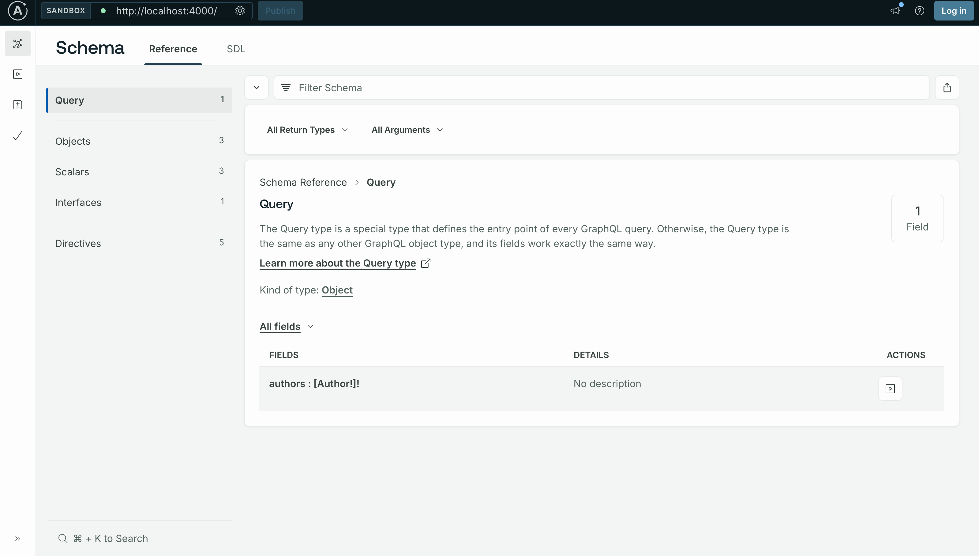Click the Log in button
The height and width of the screenshot is (560, 979).
[x=954, y=11]
